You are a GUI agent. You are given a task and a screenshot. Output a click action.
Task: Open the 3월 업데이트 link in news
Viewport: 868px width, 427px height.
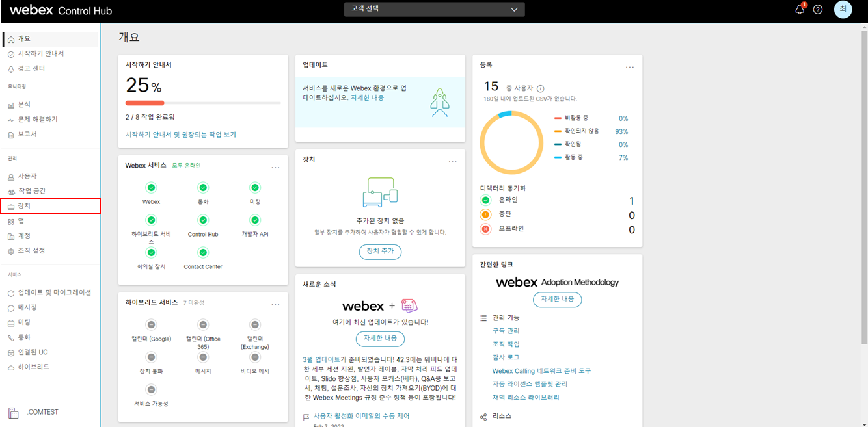321,359
